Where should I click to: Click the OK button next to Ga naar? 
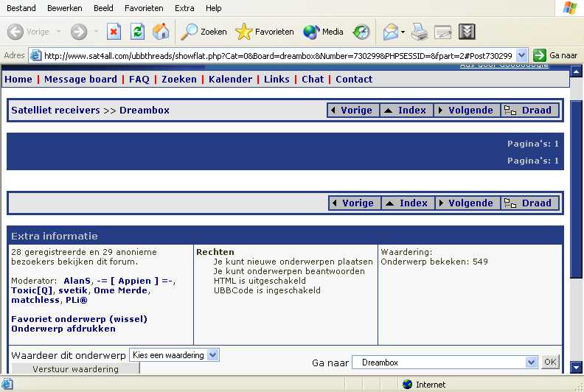pos(550,362)
